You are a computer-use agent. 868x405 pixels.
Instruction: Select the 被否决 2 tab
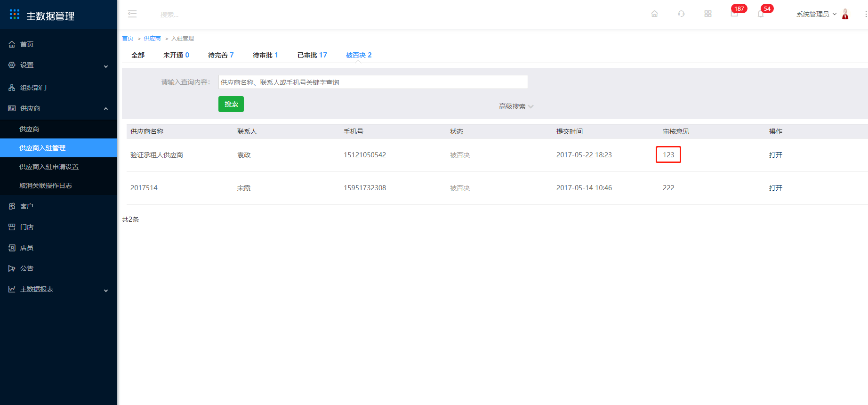(x=359, y=55)
